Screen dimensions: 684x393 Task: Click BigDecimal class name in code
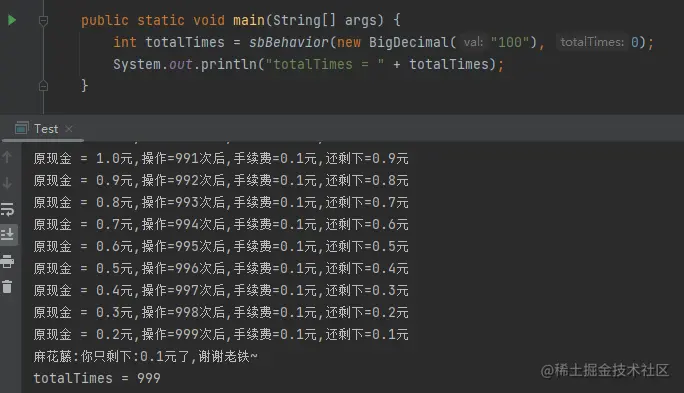pyautogui.click(x=409, y=42)
